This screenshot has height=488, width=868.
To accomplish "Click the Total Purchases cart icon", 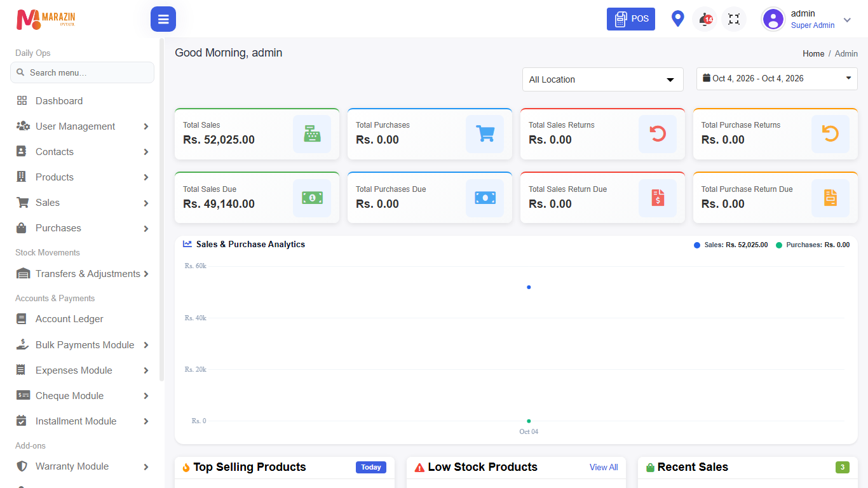I will click(x=485, y=134).
